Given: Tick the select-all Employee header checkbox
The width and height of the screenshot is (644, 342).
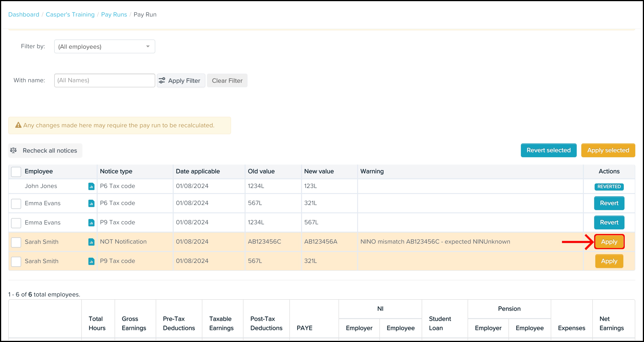Looking at the screenshot, I should pos(16,172).
